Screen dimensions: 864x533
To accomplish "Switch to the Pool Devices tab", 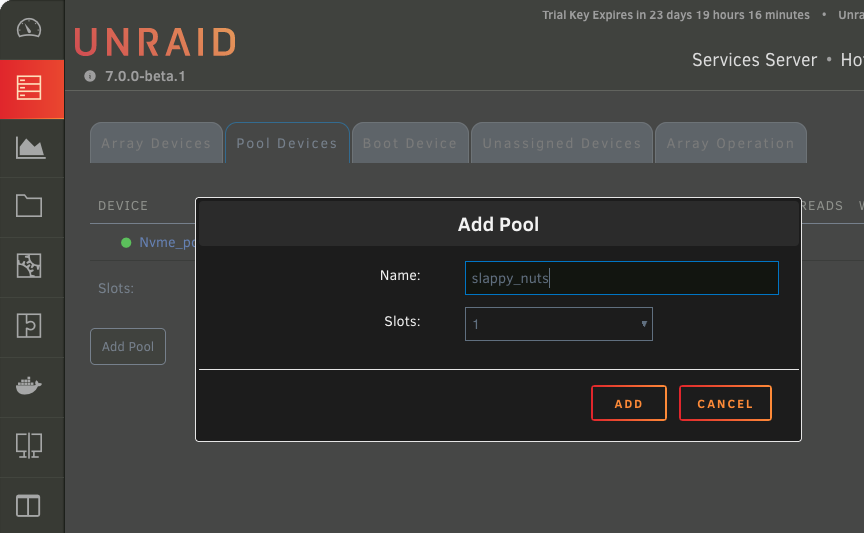I will pos(287,143).
